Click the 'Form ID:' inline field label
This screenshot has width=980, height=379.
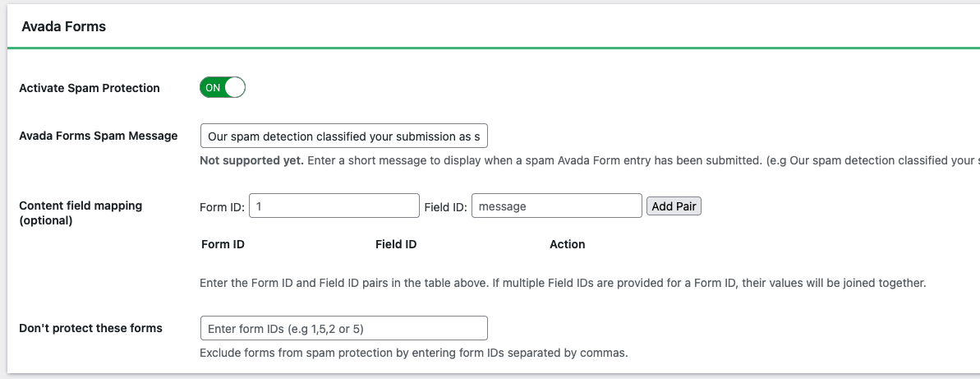pyautogui.click(x=222, y=207)
